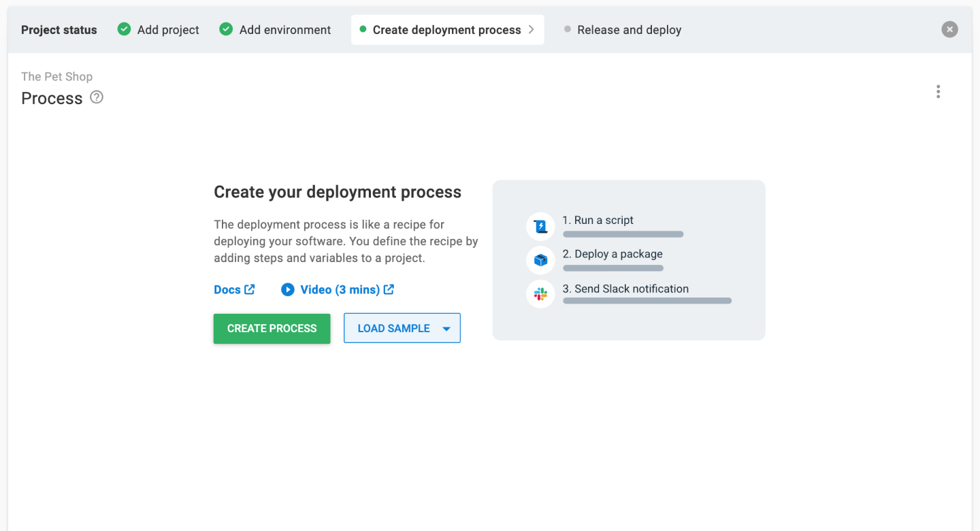The width and height of the screenshot is (980, 531).
Task: Click the progress bar under Run a script
Action: [x=622, y=234]
